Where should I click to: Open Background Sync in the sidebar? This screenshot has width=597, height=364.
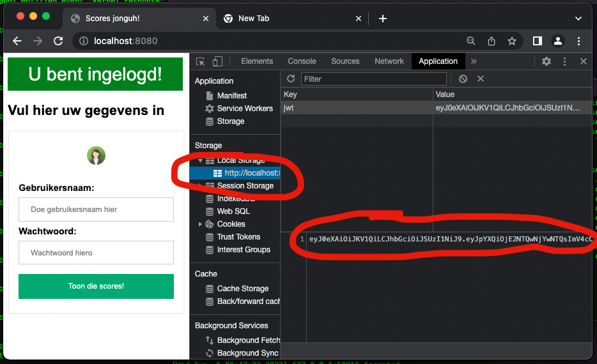pyautogui.click(x=247, y=353)
